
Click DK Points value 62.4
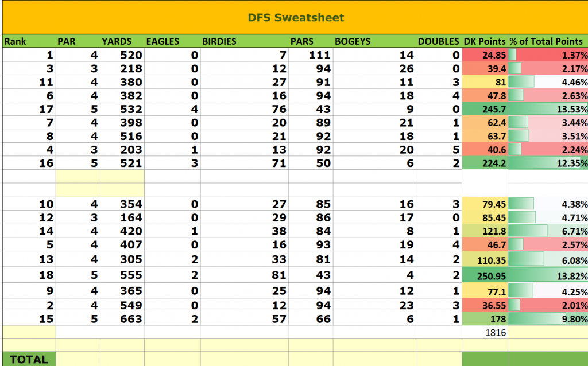tap(485, 123)
